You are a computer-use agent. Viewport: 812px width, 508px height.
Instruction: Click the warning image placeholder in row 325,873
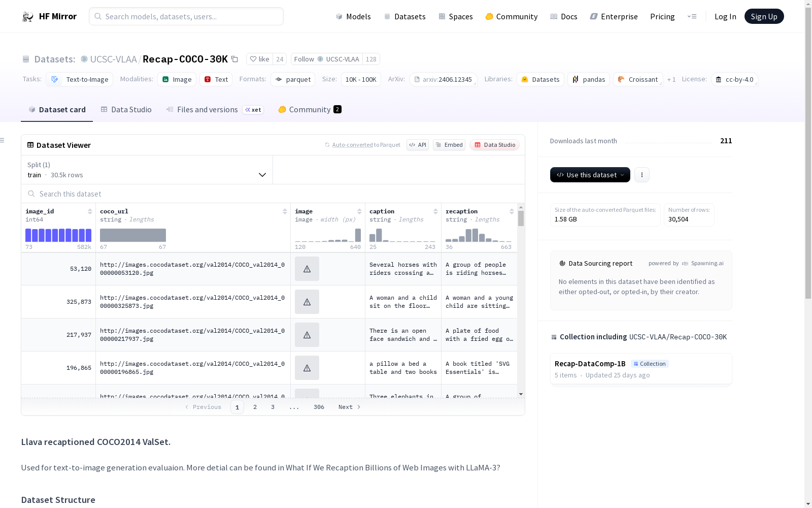[307, 302]
